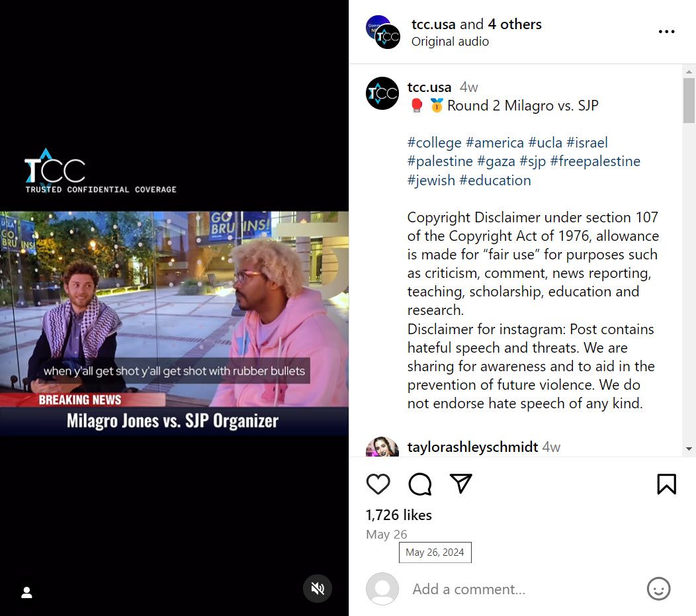
Task: Open emoji picker smiley icon
Action: pyautogui.click(x=659, y=589)
